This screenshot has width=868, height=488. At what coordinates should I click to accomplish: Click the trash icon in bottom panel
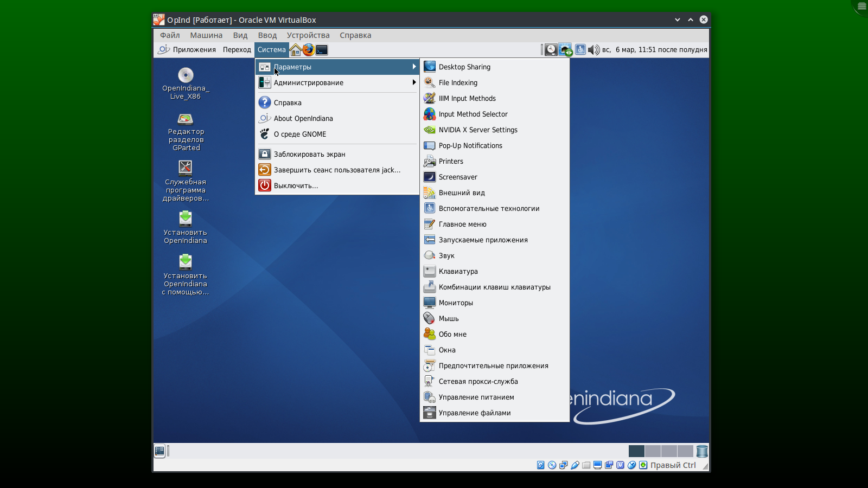702,451
